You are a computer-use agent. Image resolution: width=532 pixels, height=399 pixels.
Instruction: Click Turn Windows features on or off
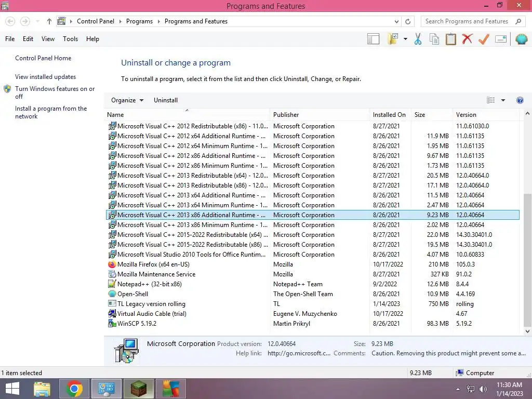[55, 92]
